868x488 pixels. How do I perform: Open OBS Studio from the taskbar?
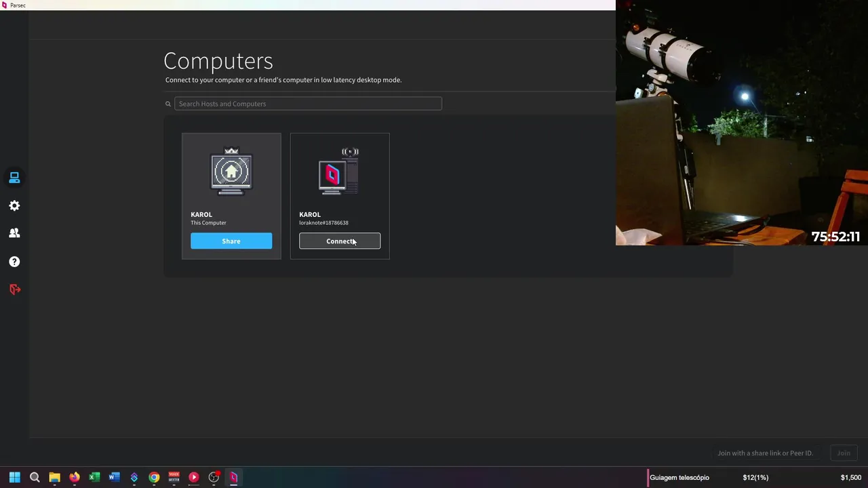(x=214, y=477)
